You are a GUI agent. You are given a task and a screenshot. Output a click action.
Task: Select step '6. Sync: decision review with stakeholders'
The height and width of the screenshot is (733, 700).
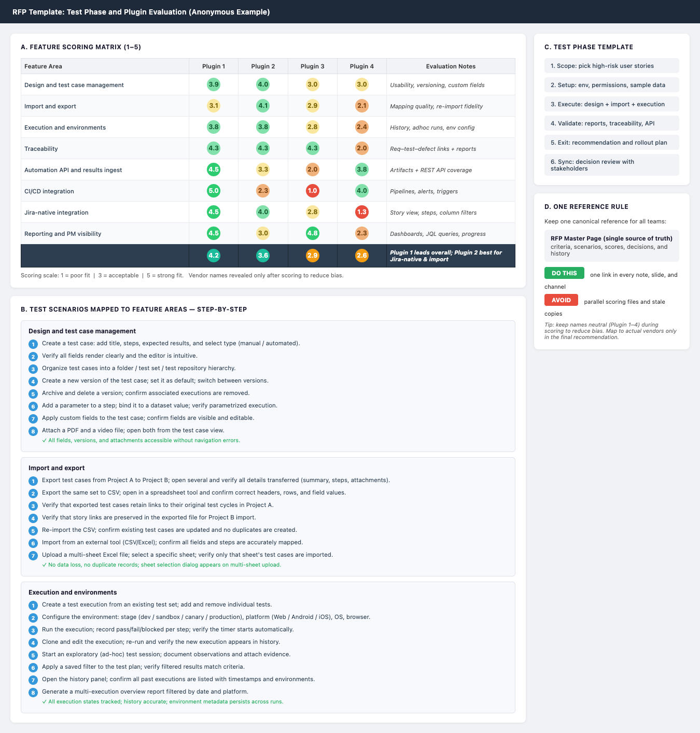(x=612, y=165)
